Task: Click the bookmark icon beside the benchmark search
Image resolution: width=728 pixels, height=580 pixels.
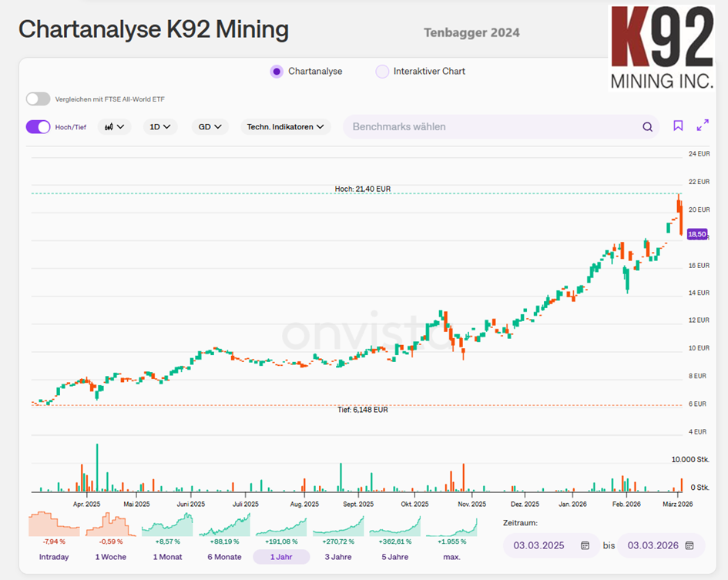Action: pos(678,126)
